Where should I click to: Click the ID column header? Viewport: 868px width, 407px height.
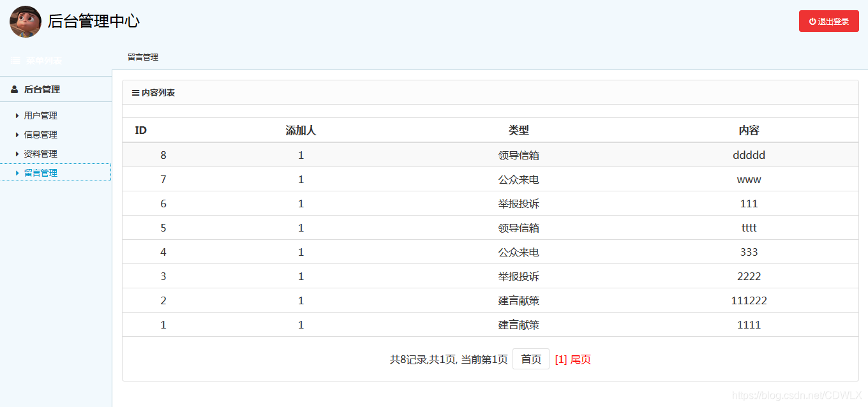pos(141,130)
